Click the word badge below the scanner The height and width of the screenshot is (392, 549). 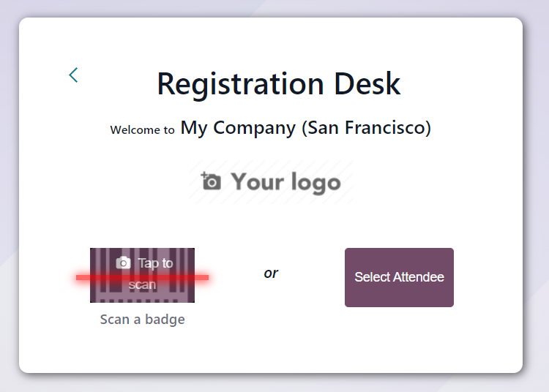tap(165, 320)
